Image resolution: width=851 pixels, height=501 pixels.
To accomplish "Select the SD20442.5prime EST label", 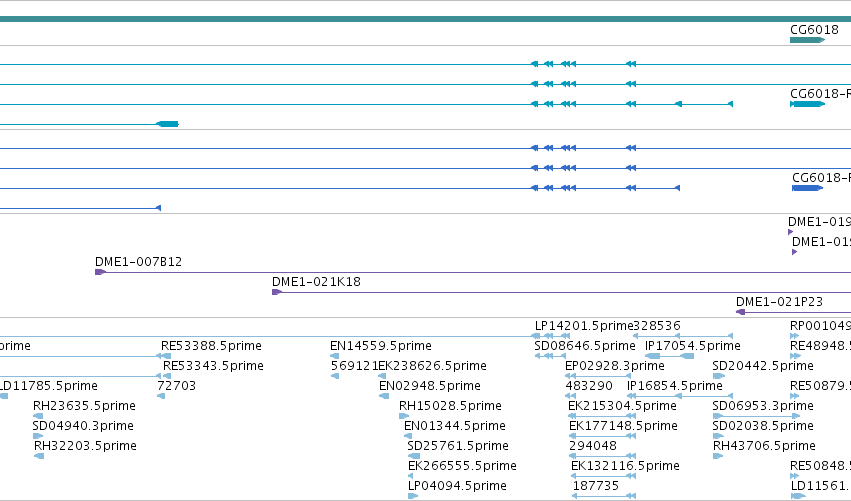I will (x=763, y=366).
